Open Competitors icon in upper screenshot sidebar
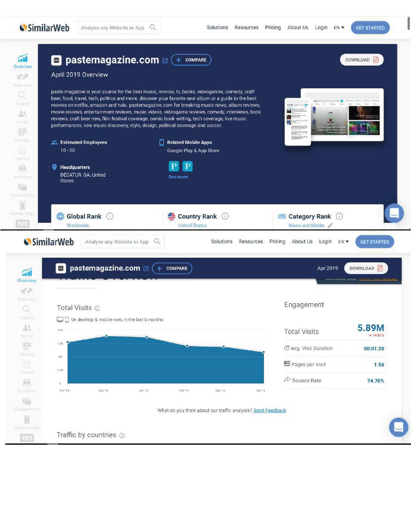This screenshot has height=532, width=411. click(22, 187)
